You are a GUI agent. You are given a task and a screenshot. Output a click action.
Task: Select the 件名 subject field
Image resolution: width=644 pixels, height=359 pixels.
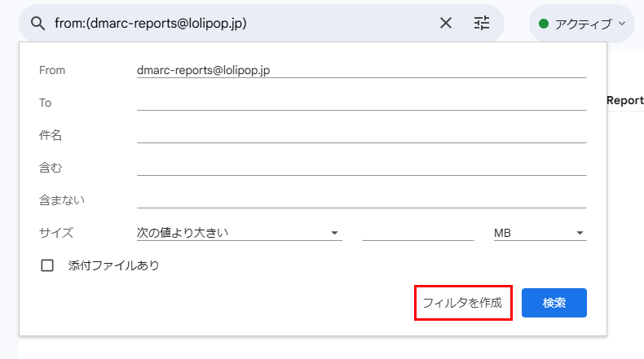click(x=361, y=135)
